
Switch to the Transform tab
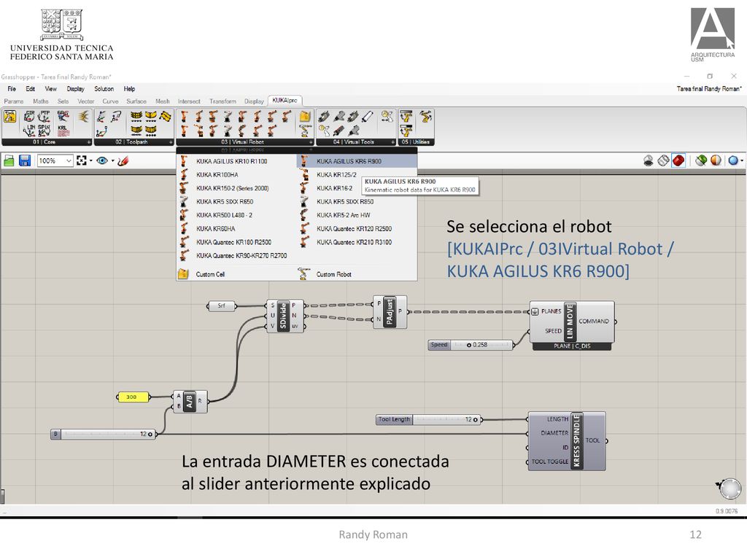pos(222,101)
